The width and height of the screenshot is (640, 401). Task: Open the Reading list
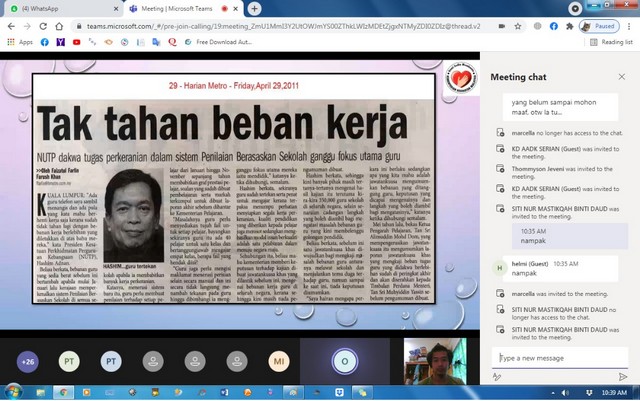click(610, 42)
